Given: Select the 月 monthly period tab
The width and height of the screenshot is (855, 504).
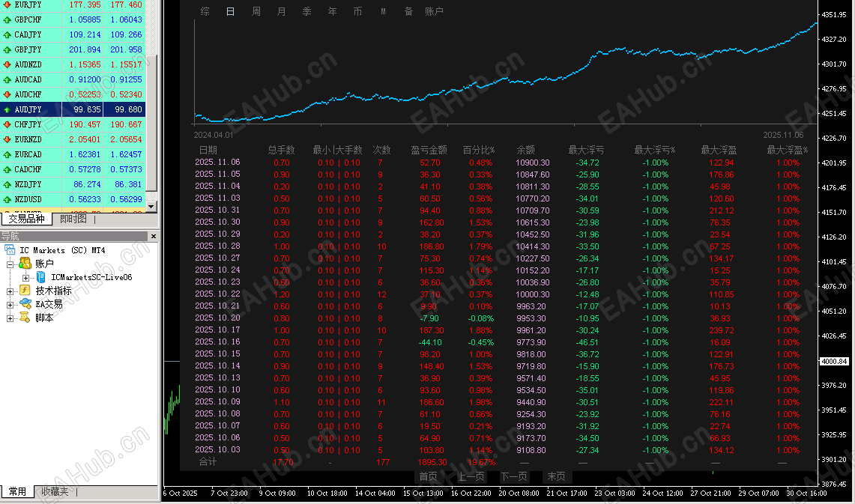Looking at the screenshot, I should coord(281,11).
